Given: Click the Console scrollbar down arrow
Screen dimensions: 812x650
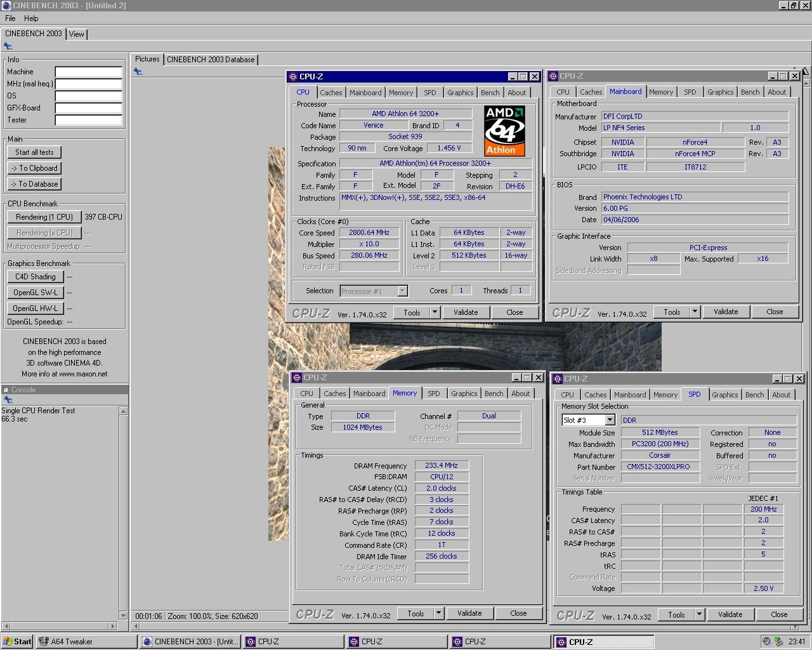Looking at the screenshot, I should click(123, 615).
